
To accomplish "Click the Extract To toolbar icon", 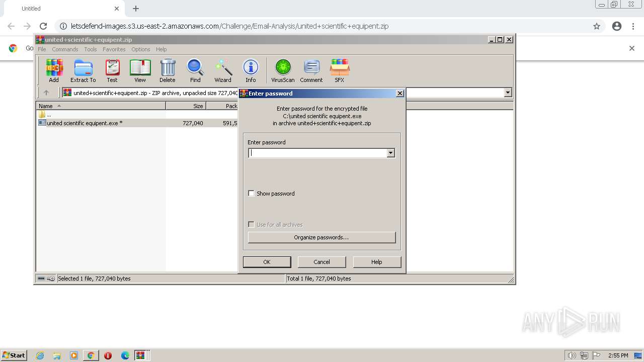I will pos(83,70).
